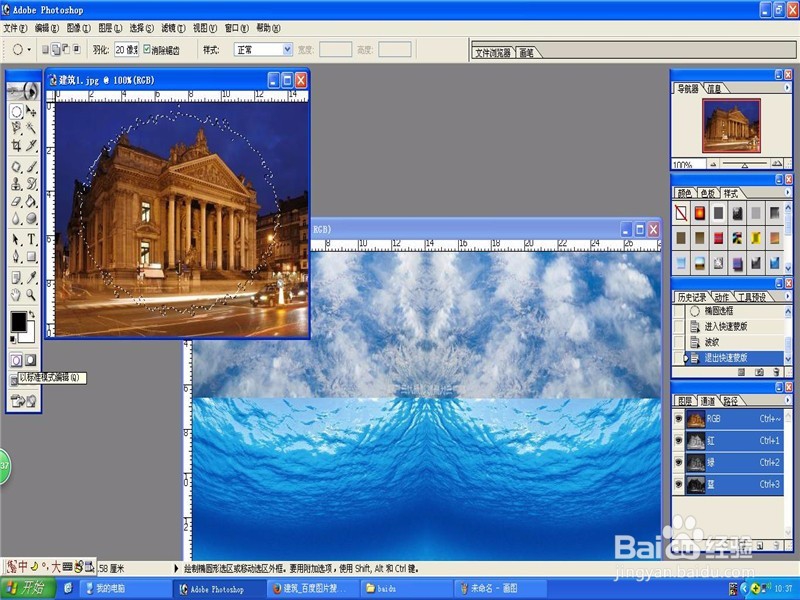Click delete state trash icon in History panel
Image resolution: width=800 pixels, height=600 pixels.
(777, 372)
